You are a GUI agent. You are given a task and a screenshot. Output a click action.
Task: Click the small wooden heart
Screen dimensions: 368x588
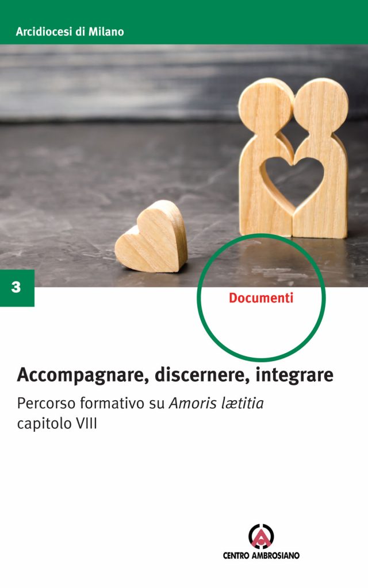(x=151, y=236)
